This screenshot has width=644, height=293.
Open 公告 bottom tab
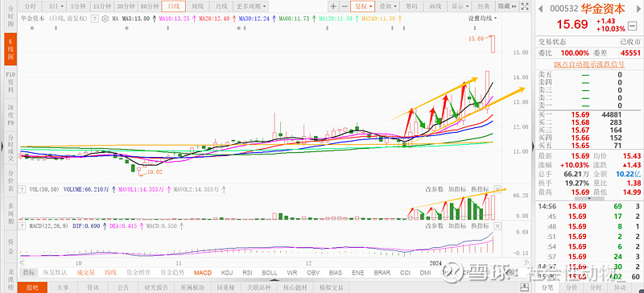point(122,287)
